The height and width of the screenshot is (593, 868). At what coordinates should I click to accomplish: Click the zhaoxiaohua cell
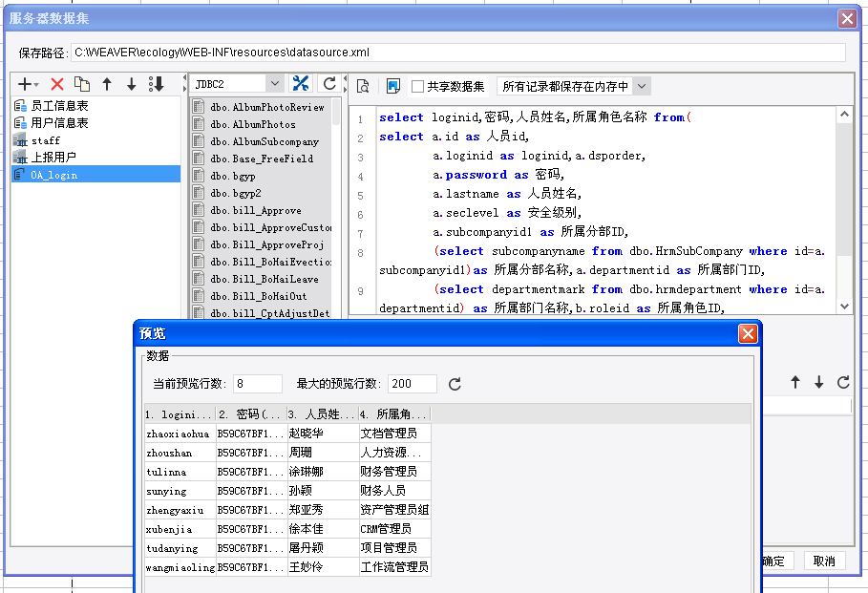[x=180, y=433]
